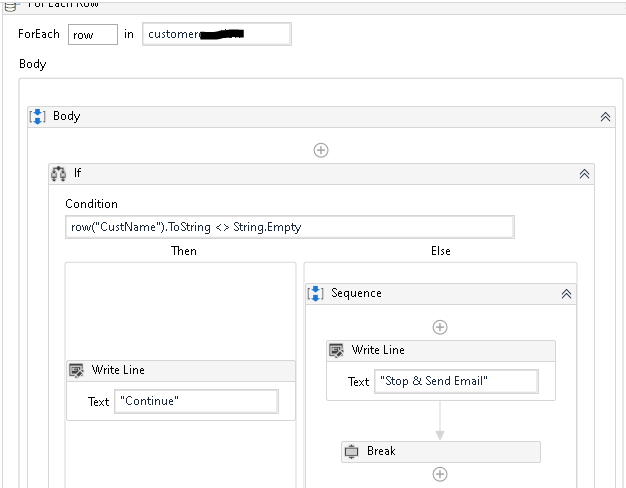Edit the ForEach row variable field

[x=92, y=34]
